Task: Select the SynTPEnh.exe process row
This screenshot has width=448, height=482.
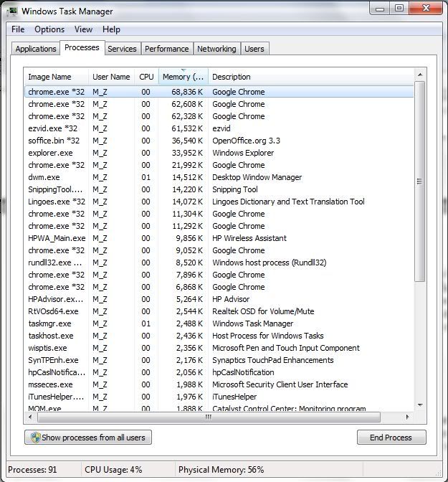Action: (x=219, y=360)
